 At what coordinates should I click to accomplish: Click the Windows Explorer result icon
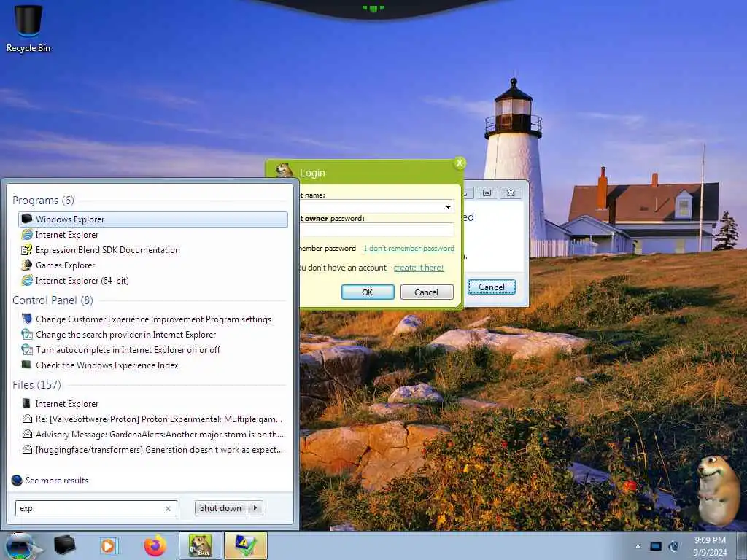27,219
